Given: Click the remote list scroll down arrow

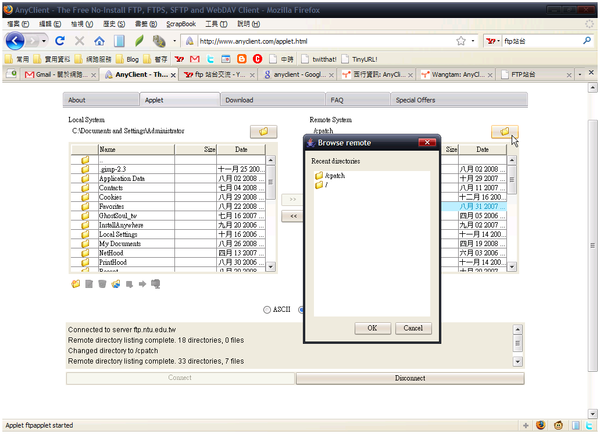Looking at the screenshot, I should tap(512, 266).
